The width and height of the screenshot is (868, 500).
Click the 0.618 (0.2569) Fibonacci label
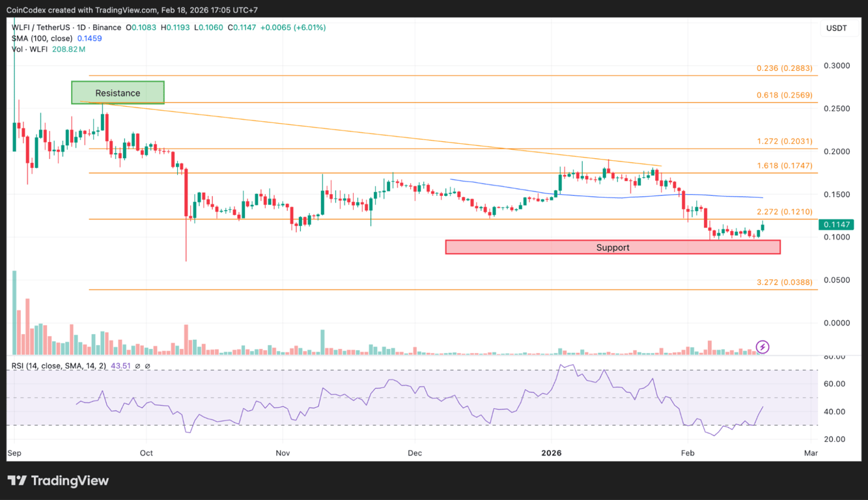(x=784, y=95)
